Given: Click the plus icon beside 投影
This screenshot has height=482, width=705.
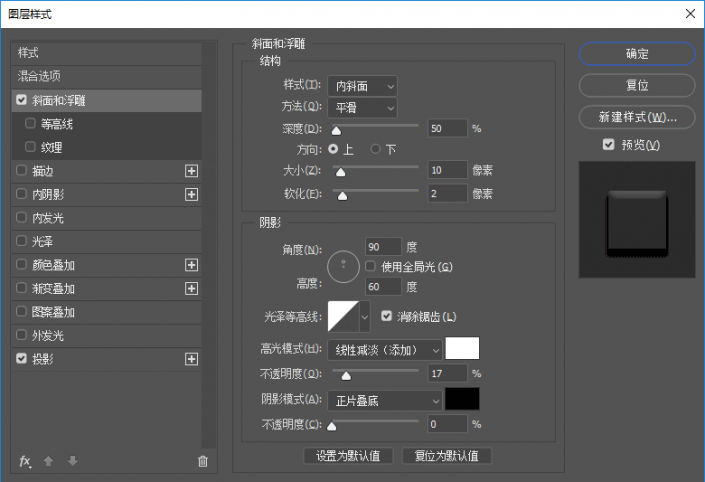Looking at the screenshot, I should (192, 359).
